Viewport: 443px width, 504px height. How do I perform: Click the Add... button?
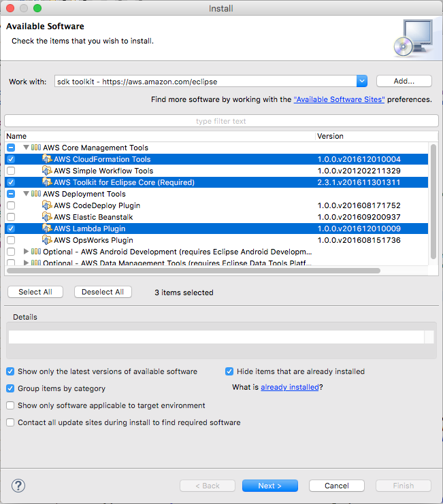point(404,81)
